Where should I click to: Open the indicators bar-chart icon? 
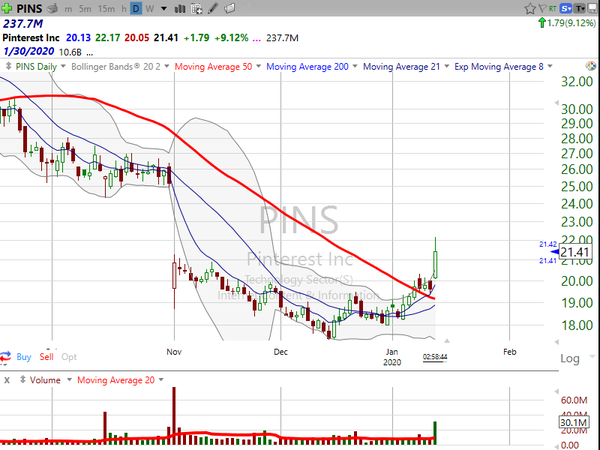point(180,8)
